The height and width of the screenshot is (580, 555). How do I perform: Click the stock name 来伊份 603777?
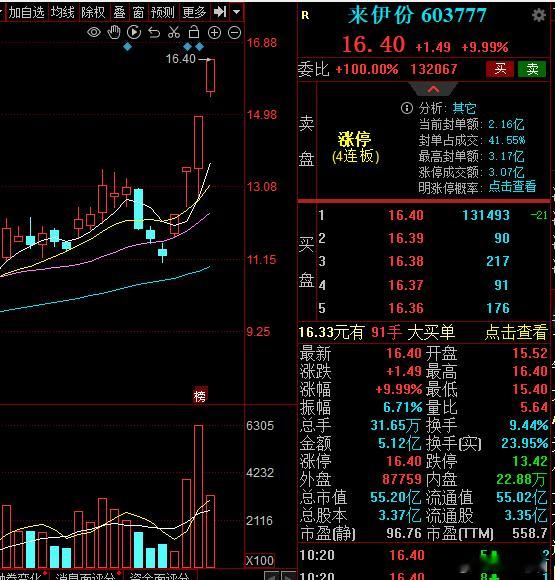(x=417, y=15)
